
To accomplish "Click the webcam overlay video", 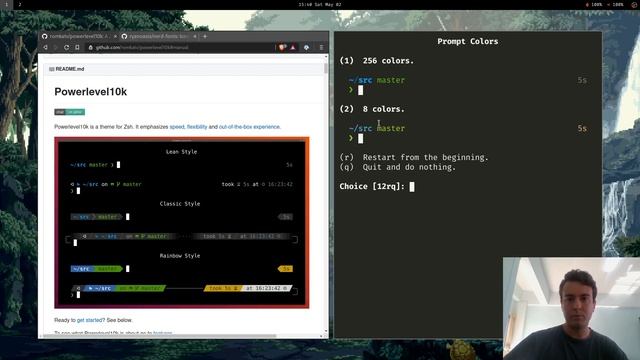I will 571,308.
